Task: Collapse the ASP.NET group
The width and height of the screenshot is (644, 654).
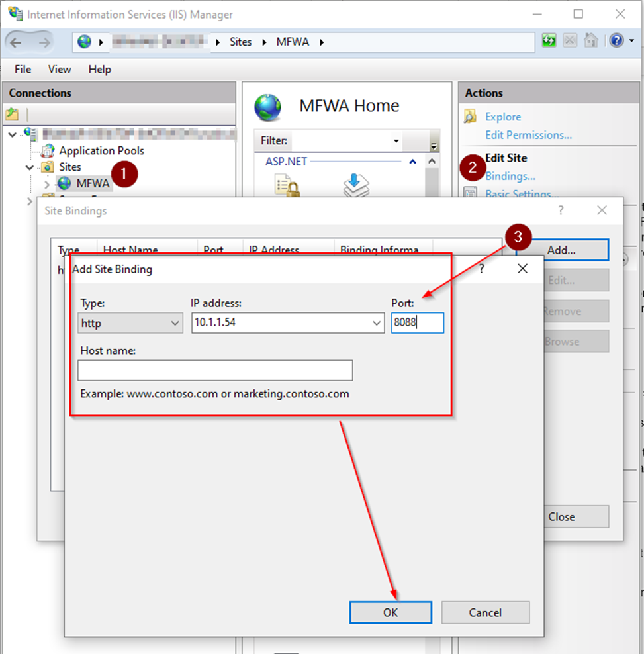Action: point(412,162)
